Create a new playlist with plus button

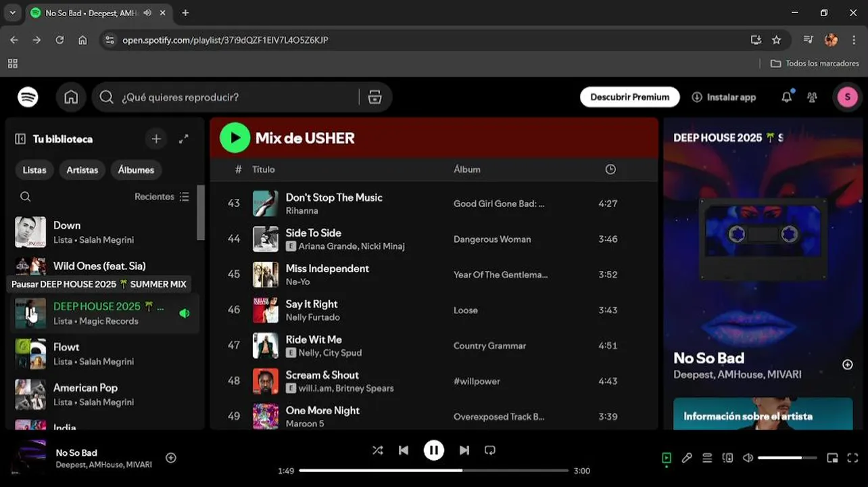(x=156, y=139)
